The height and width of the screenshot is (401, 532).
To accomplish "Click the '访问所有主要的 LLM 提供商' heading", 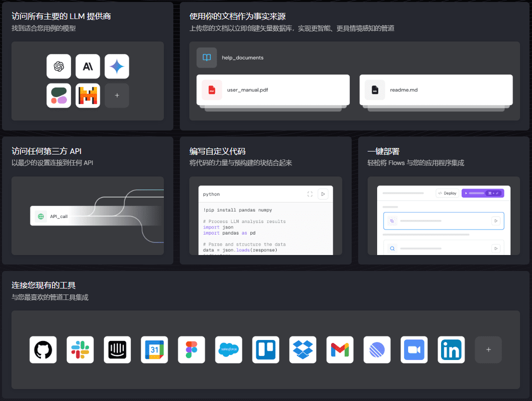I will click(61, 16).
